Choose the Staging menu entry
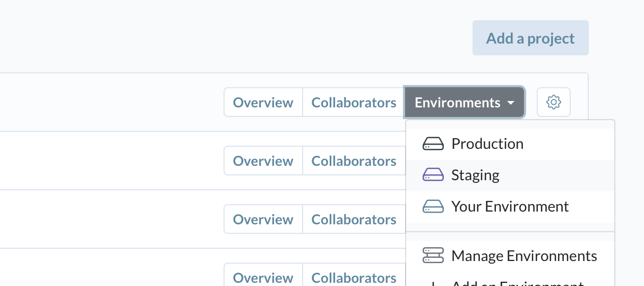The height and width of the screenshot is (286, 644). [475, 175]
